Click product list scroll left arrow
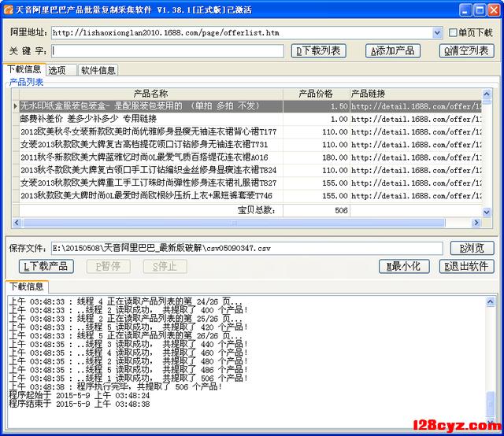The height and width of the screenshot is (436, 504). click(x=17, y=223)
